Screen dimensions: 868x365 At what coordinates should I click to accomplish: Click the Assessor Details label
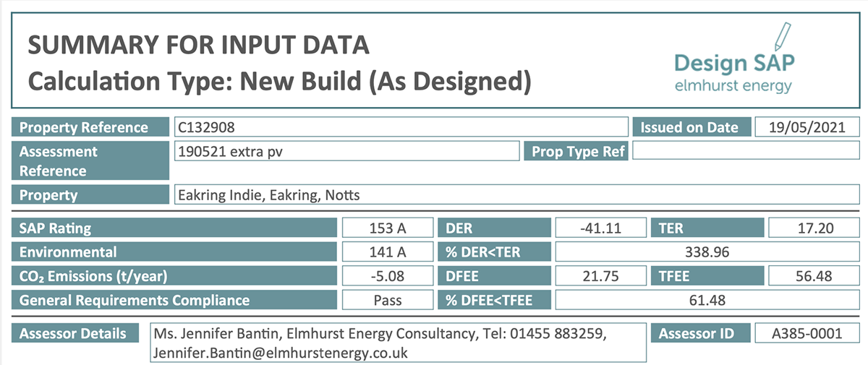pyautogui.click(x=73, y=333)
